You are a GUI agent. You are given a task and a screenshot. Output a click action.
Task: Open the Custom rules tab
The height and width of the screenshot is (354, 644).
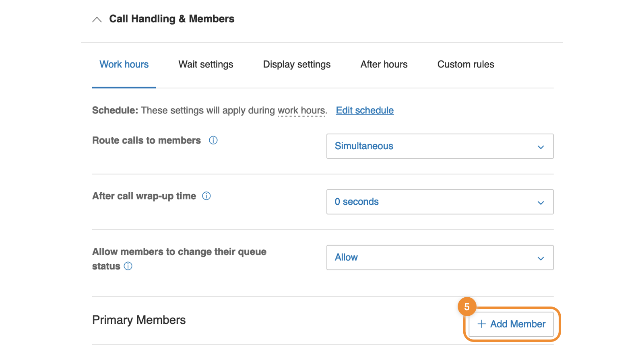tap(465, 64)
